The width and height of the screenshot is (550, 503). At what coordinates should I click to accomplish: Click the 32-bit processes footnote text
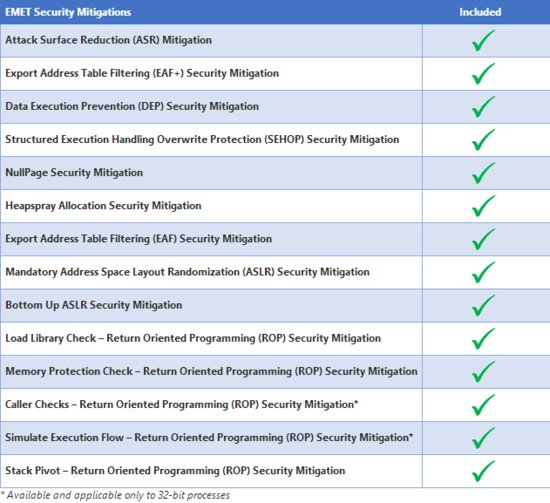click(115, 495)
